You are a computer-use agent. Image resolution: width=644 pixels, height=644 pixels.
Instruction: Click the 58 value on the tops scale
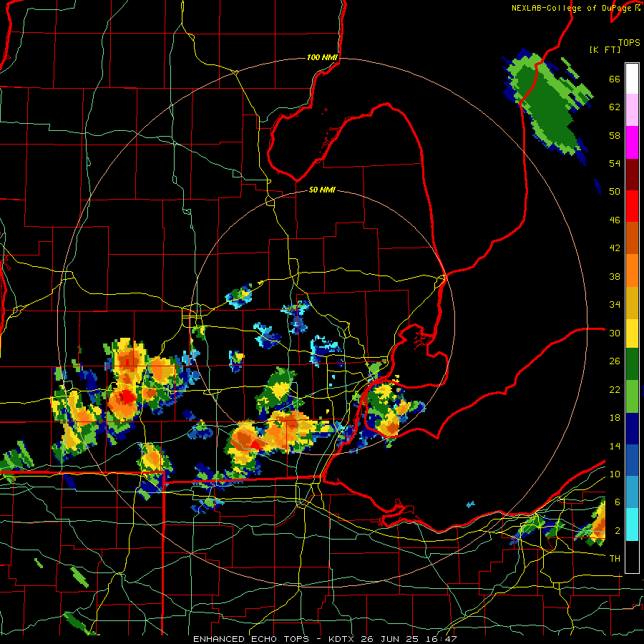[x=615, y=135]
